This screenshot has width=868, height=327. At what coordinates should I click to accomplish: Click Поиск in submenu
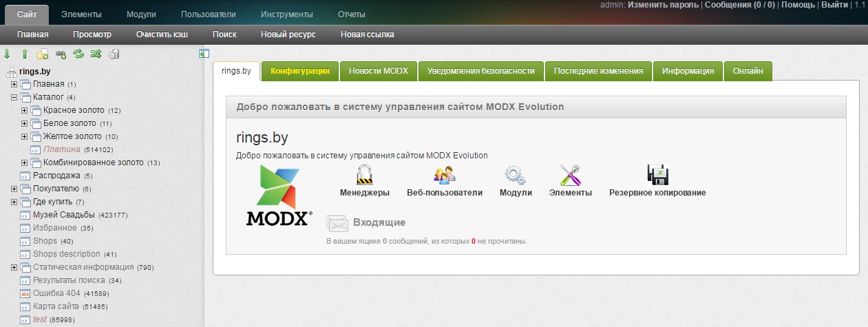224,34
